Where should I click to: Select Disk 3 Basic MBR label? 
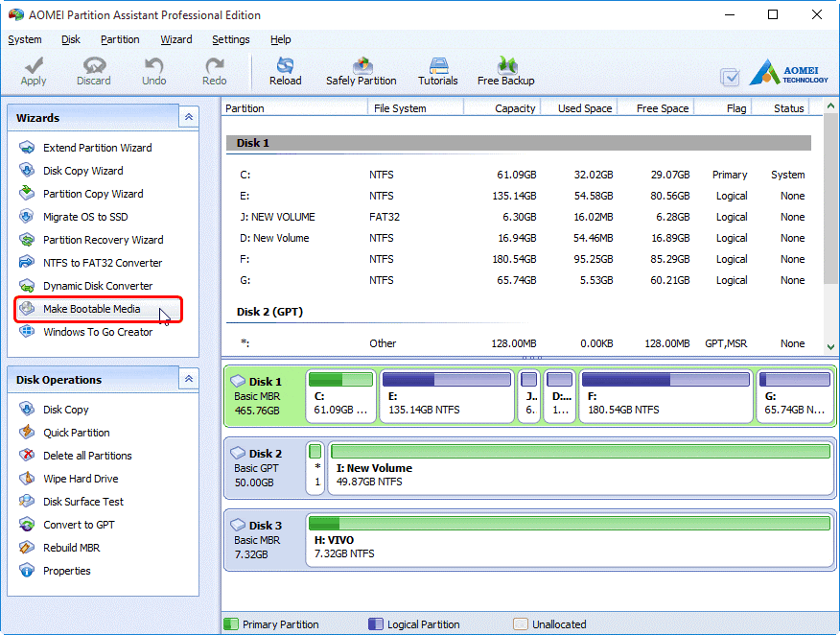259,540
